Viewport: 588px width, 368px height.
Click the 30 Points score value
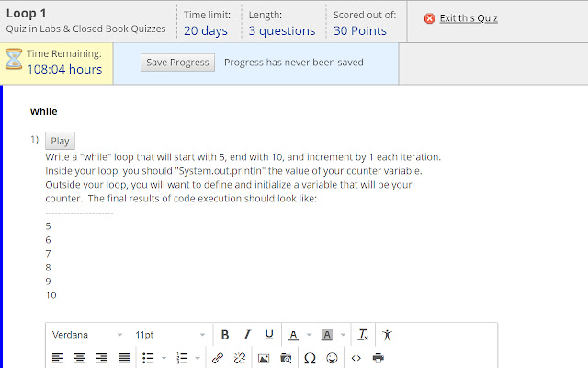tap(360, 30)
